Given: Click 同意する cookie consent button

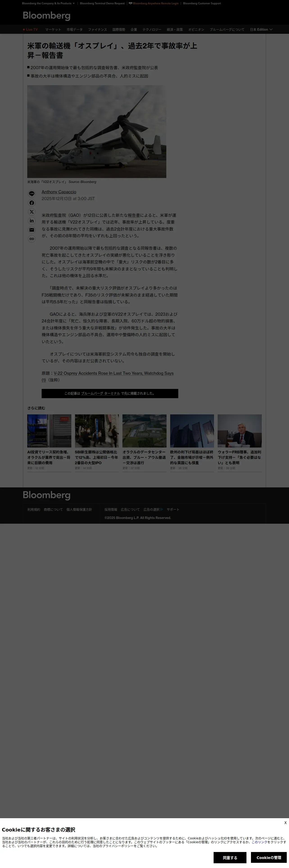Looking at the screenshot, I should pyautogui.click(x=230, y=857).
